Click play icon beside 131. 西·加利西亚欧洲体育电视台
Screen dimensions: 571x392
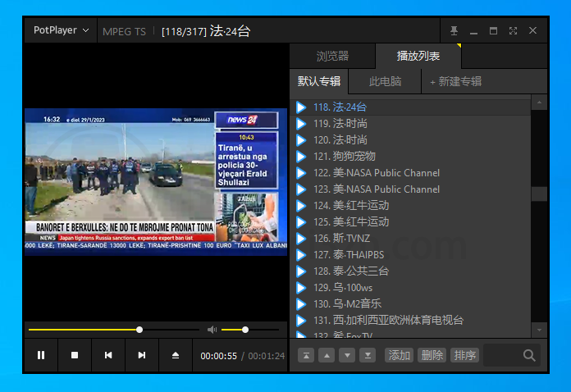click(301, 321)
